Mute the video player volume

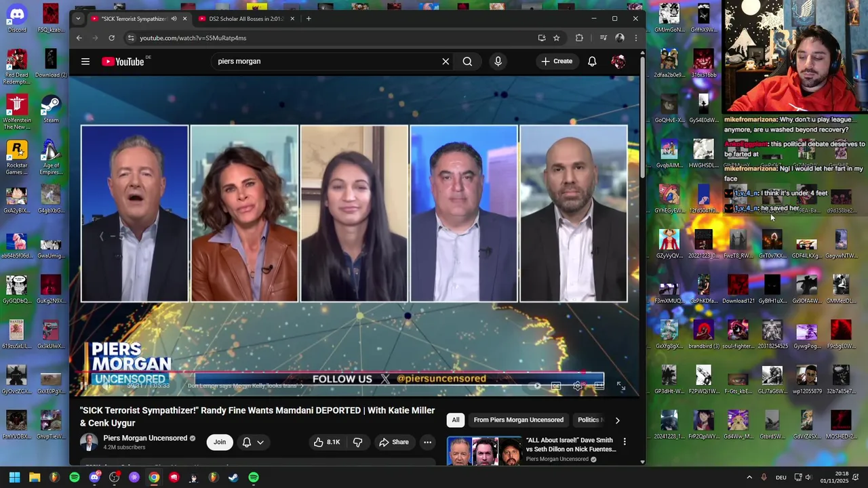tap(106, 386)
